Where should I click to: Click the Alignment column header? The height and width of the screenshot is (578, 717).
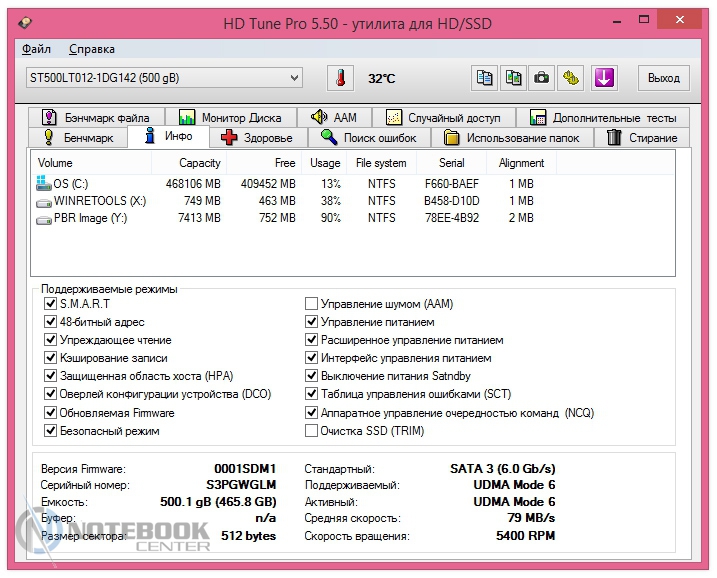521,163
